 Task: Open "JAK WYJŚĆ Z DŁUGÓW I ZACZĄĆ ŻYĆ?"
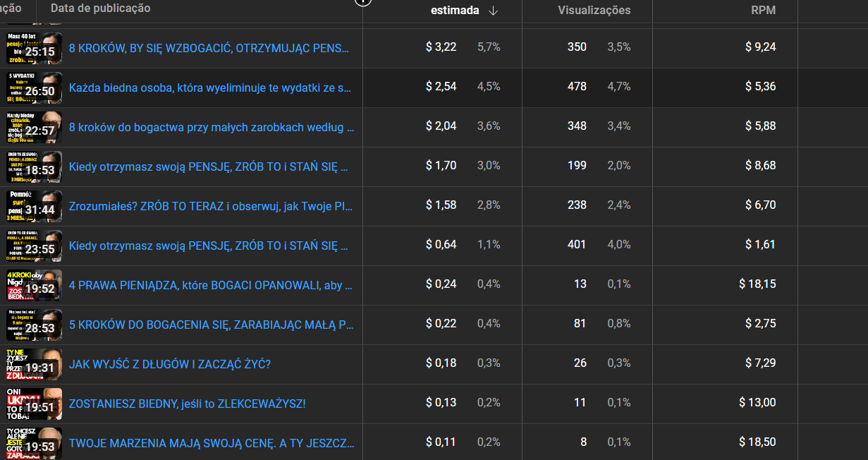coord(170,364)
